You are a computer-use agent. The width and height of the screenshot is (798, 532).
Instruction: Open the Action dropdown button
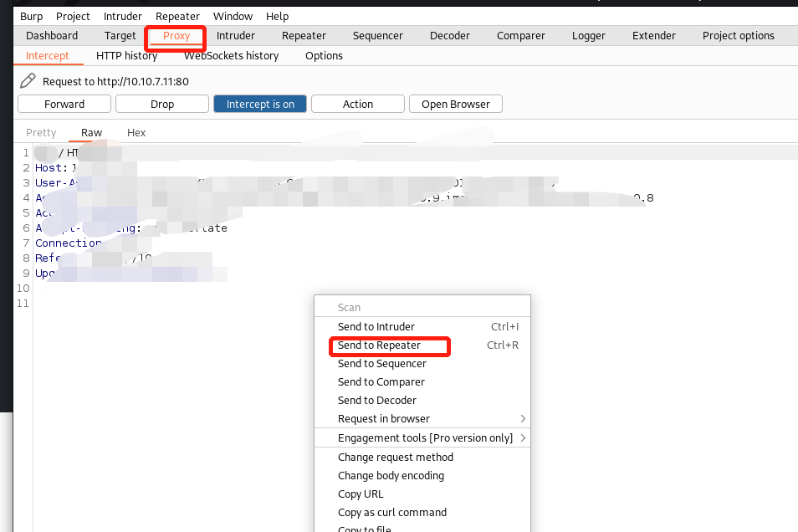[357, 105]
